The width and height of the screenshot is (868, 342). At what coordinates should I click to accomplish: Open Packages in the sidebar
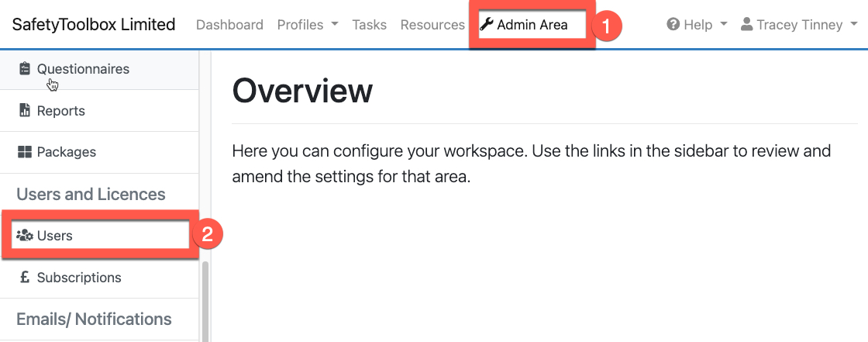click(x=99, y=153)
